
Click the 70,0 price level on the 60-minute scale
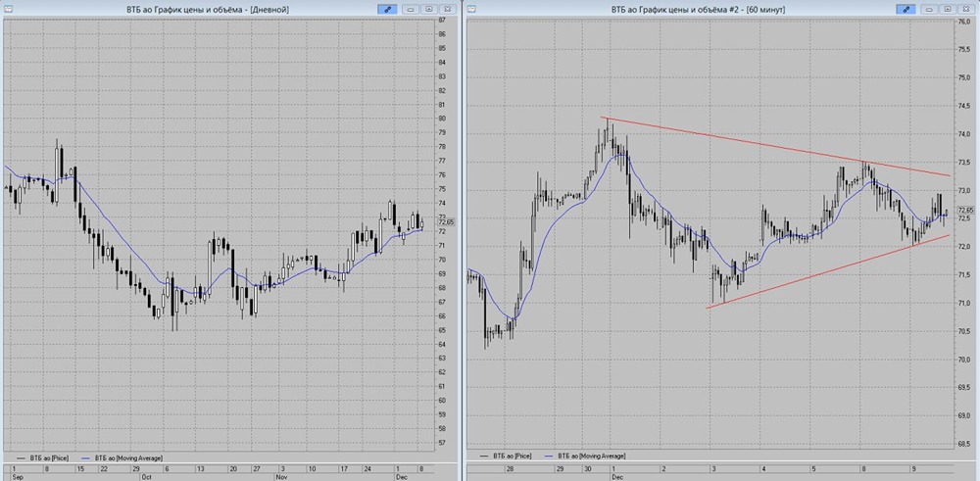(x=963, y=360)
